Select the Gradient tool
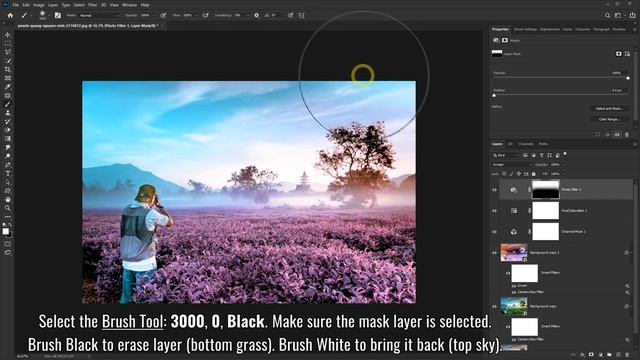 point(7,139)
